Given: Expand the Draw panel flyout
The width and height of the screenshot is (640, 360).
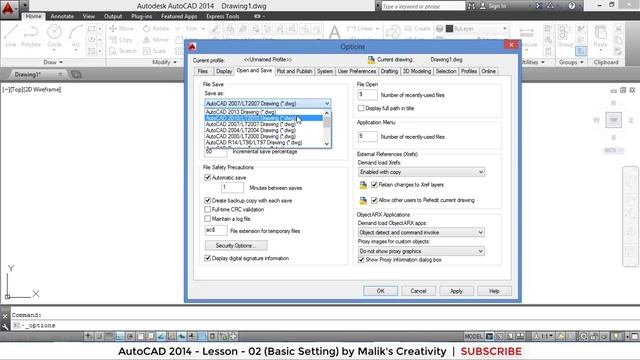Looking at the screenshot, I should (53, 62).
